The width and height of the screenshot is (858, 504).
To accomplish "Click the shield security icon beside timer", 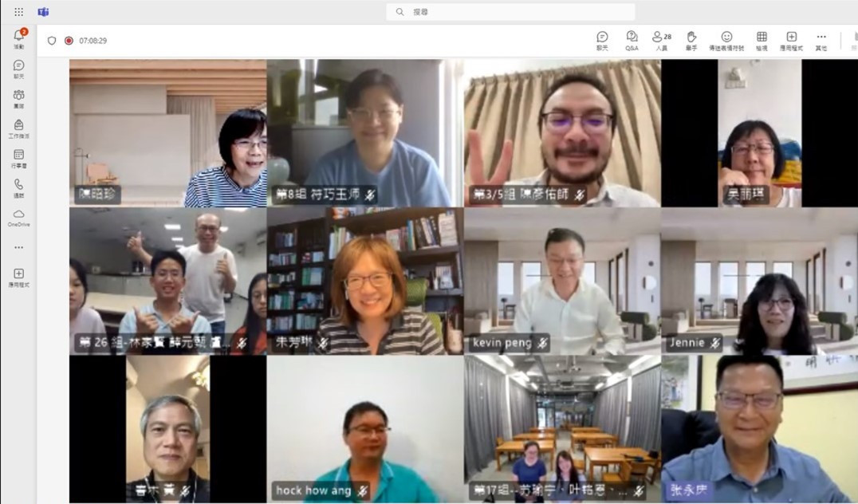I will [x=52, y=41].
